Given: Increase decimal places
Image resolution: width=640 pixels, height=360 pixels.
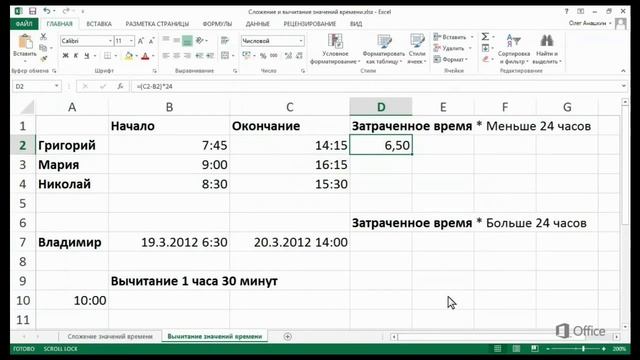Looking at the screenshot, I should (x=288, y=56).
